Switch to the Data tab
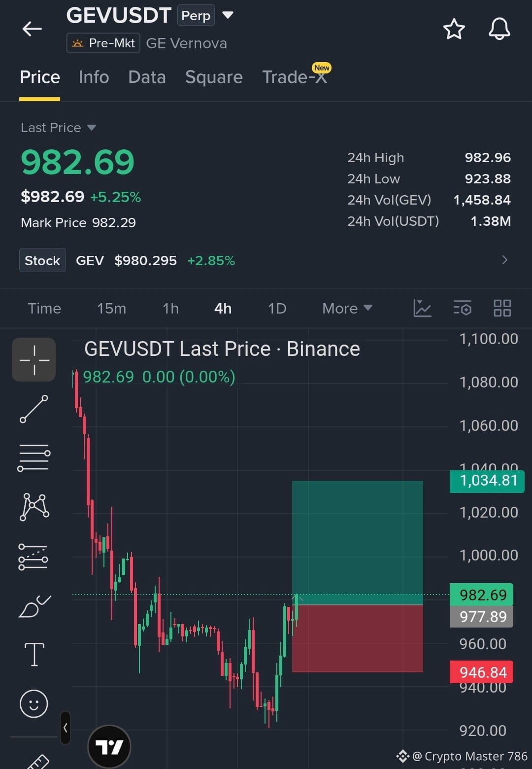 147,77
